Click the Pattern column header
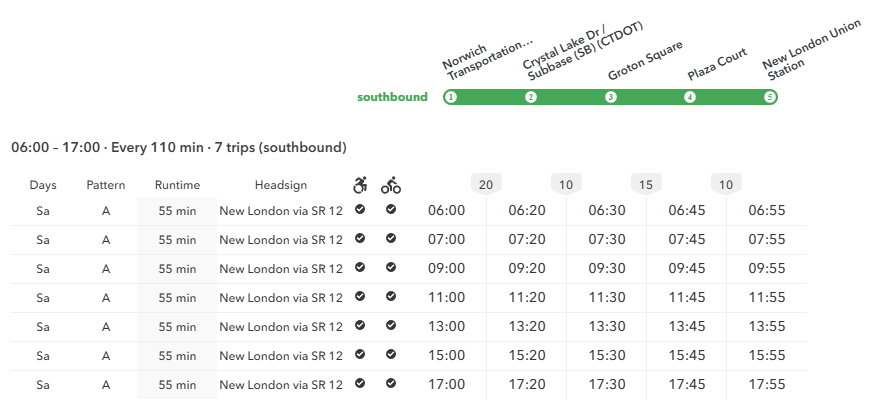The image size is (886, 415). click(x=106, y=185)
